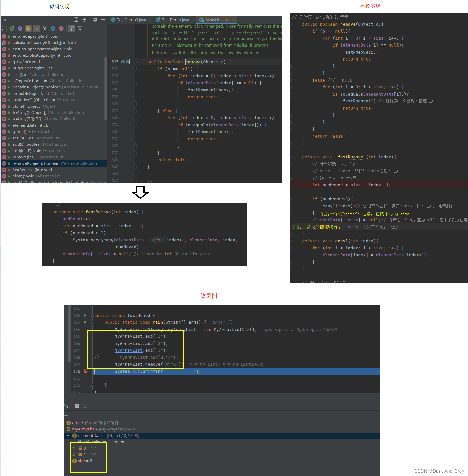Screen dimensions: 468x476
Task: Collapse equals if fold marker line 534
Action: 135,125
